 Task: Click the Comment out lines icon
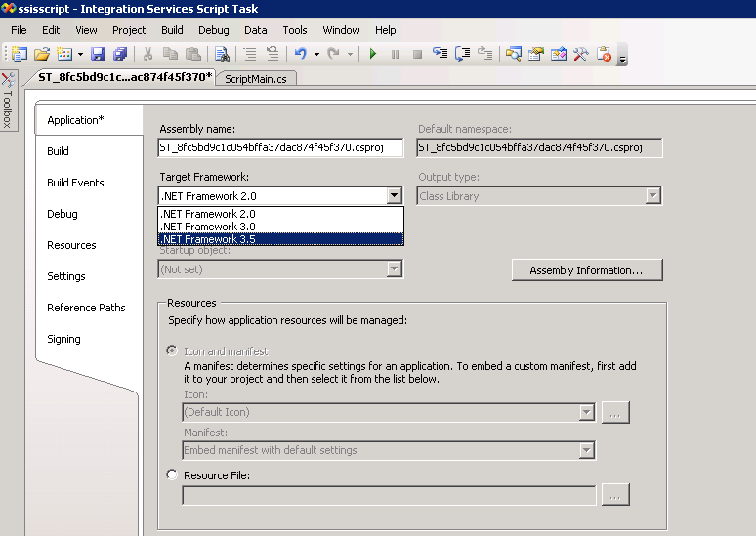pos(250,54)
